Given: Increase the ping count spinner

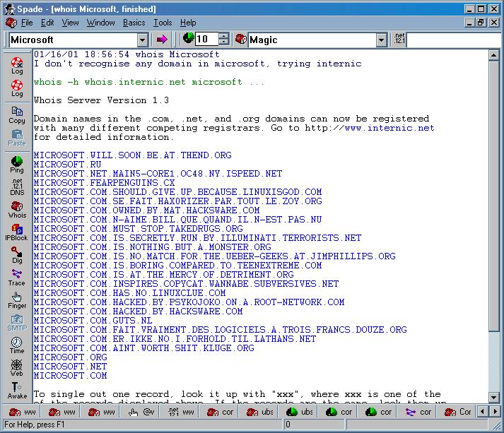Looking at the screenshot, I should 223,36.
